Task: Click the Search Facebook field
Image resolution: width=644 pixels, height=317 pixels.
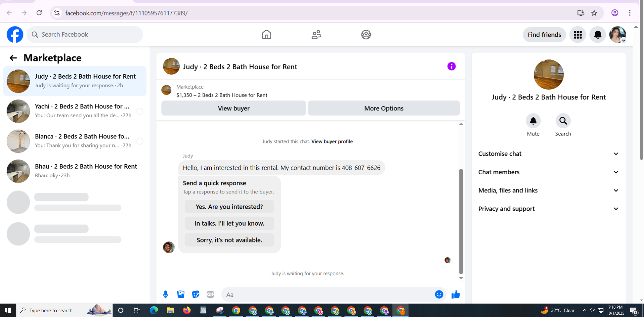Action: [x=85, y=35]
